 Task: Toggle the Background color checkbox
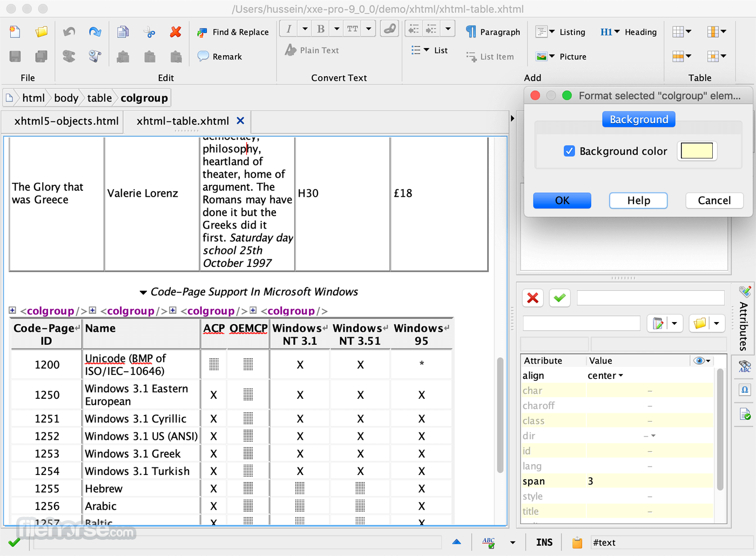pyautogui.click(x=569, y=151)
